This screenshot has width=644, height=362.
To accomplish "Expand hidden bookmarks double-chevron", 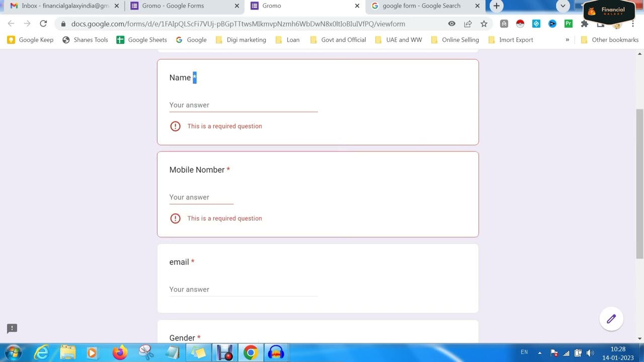I will tap(567, 40).
